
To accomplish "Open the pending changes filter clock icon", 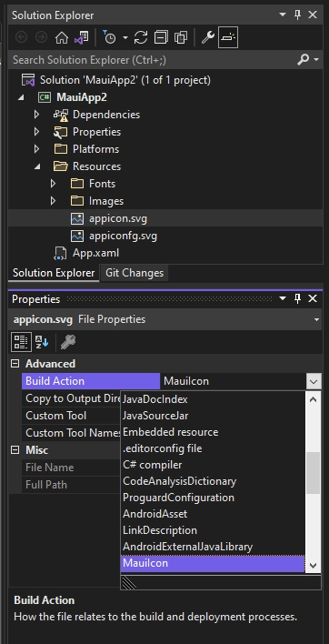I will [109, 38].
